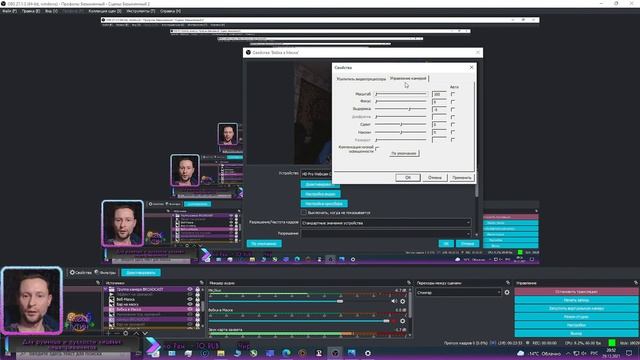Click the 'Настройка кроссбара' button
Image resolution: width=640 pixels, height=360 pixels.
(324, 203)
